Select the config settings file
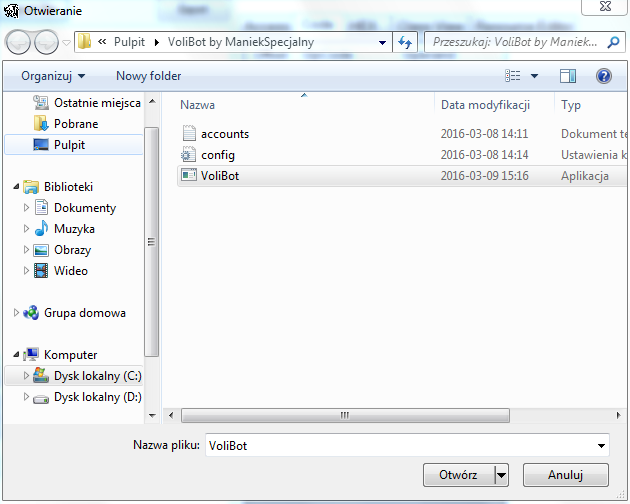 (x=218, y=155)
